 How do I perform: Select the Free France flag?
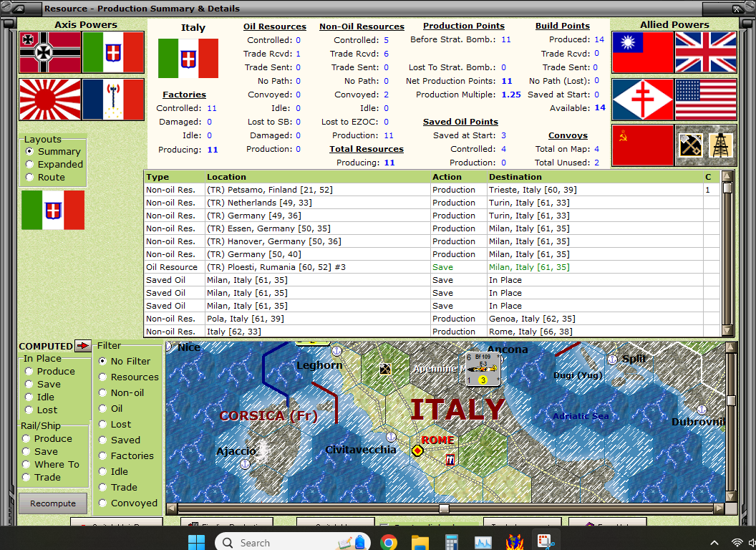[643, 100]
